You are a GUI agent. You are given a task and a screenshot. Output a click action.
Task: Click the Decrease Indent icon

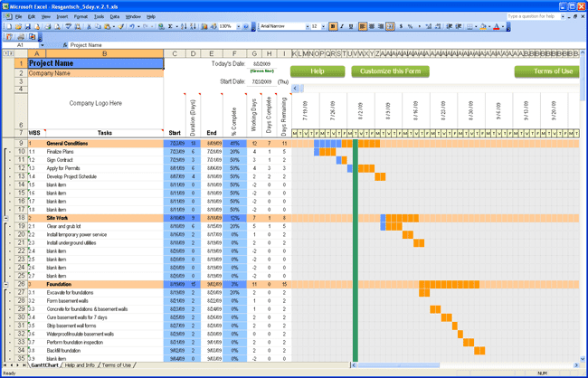point(449,26)
